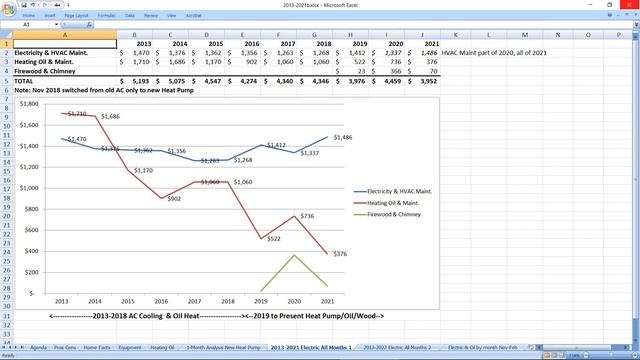Click the 2021 total value 3,952
The width and height of the screenshot is (640, 360).
[x=429, y=81]
